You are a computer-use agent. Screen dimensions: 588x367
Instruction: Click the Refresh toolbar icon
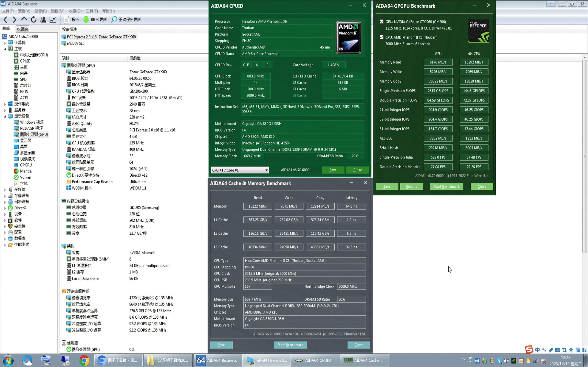tap(34, 19)
